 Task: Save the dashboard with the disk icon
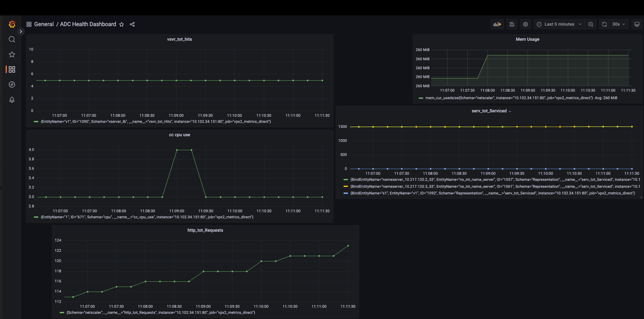click(512, 24)
